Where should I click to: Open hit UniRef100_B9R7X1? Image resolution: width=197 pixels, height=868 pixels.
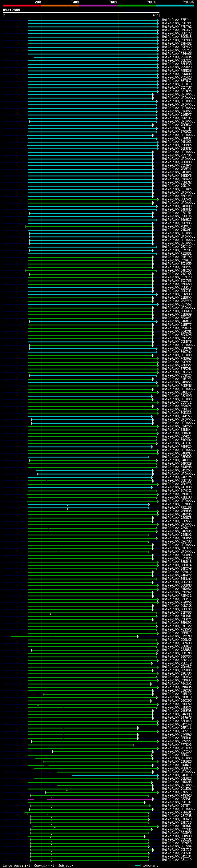click(x=176, y=23)
